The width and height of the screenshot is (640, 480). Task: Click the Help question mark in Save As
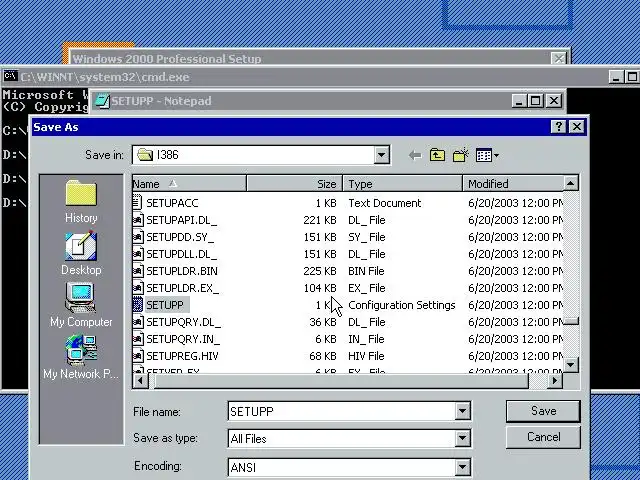[559, 127]
